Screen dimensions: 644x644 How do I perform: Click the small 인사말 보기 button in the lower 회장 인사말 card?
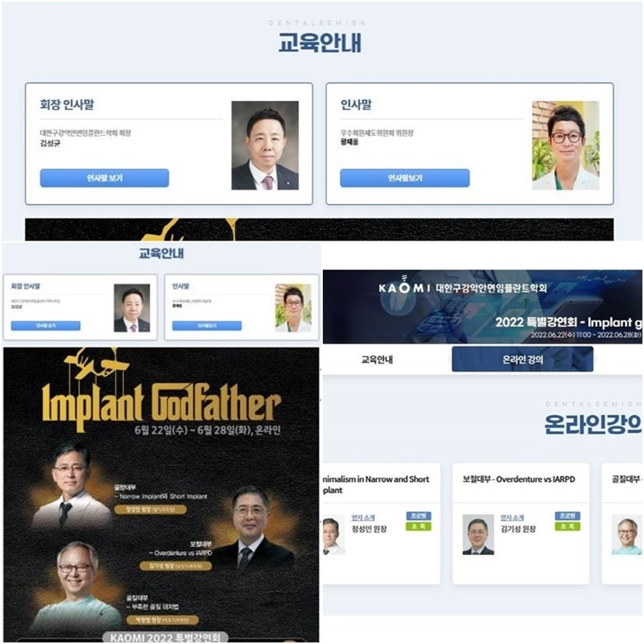[x=46, y=326]
